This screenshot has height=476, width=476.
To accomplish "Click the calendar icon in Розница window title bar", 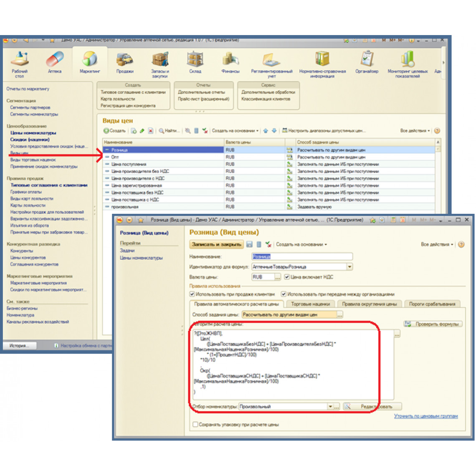I will (x=403, y=220).
